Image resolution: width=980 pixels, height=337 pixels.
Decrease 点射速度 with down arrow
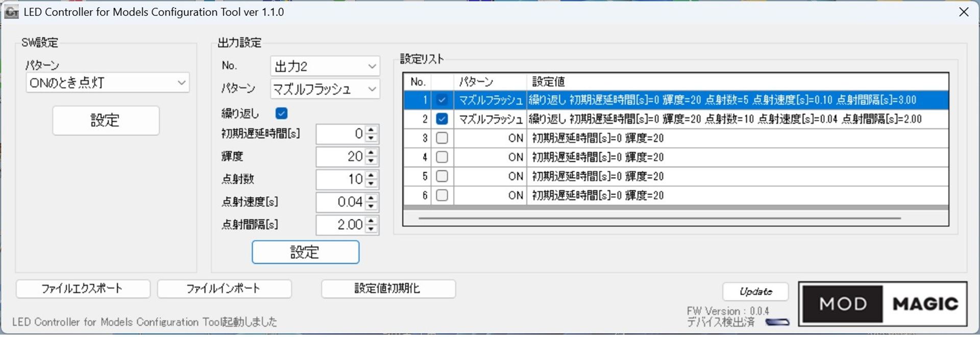tap(372, 206)
